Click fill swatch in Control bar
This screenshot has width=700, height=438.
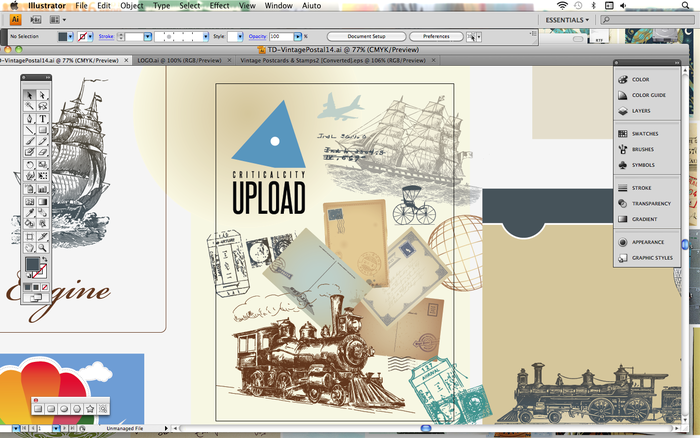(63, 37)
